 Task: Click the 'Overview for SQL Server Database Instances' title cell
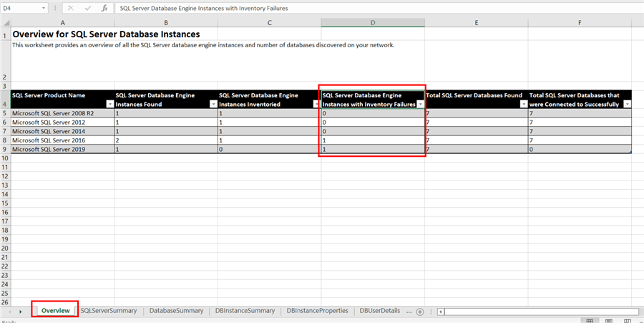click(106, 34)
